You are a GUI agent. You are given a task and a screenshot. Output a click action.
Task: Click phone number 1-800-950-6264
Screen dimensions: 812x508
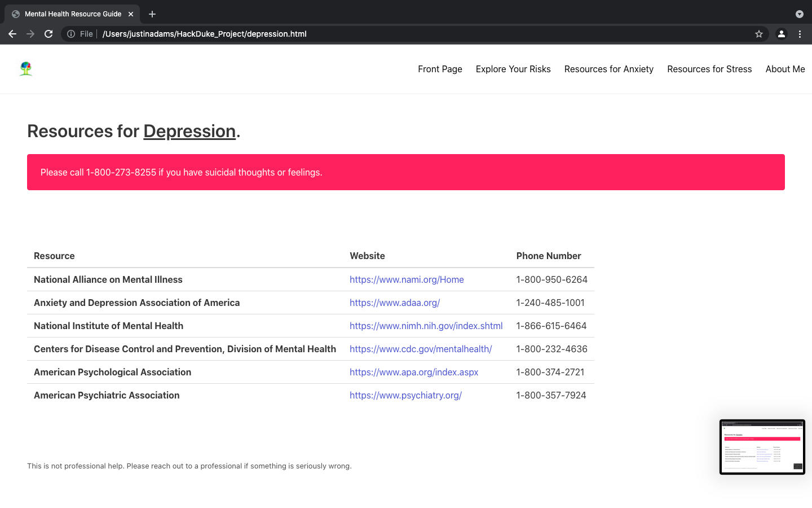click(x=552, y=279)
